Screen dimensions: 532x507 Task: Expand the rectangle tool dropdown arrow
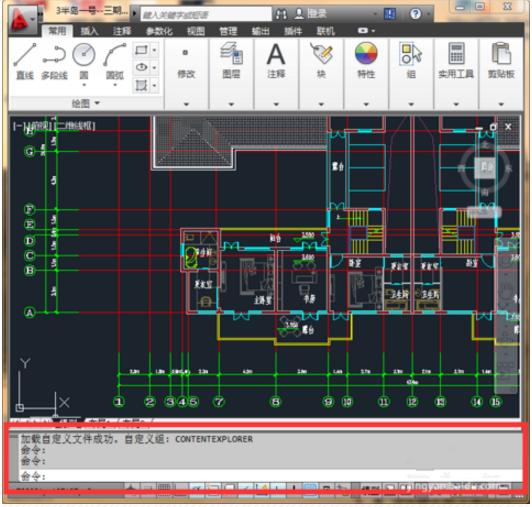pos(154,50)
